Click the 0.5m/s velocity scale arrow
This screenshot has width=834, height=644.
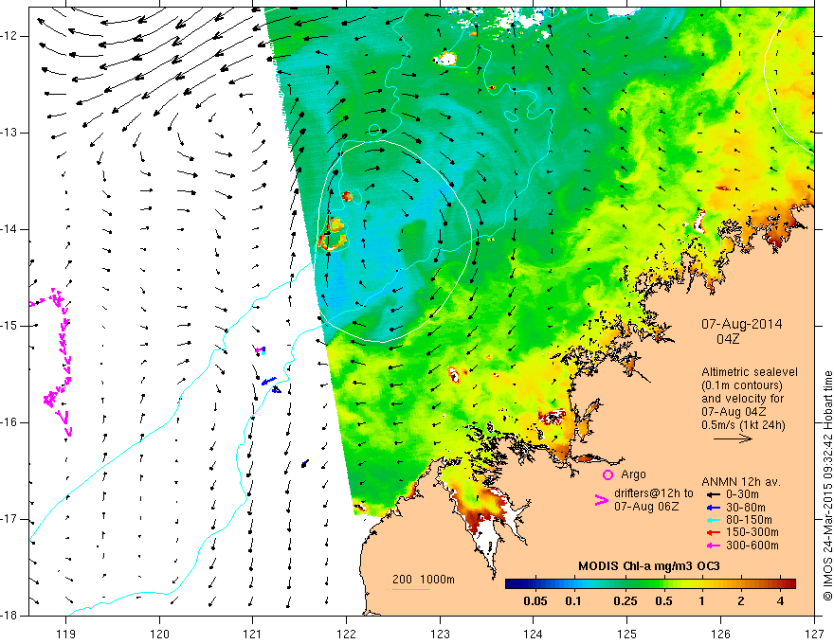coord(733,438)
